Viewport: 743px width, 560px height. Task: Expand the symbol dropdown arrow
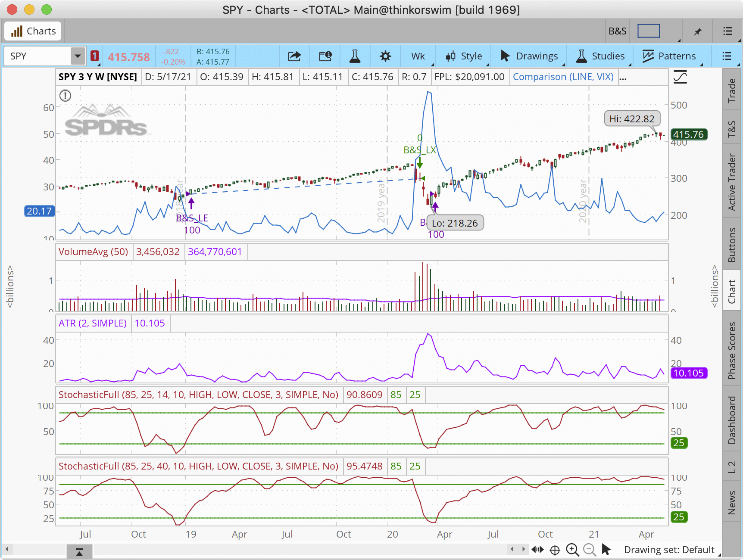click(78, 56)
